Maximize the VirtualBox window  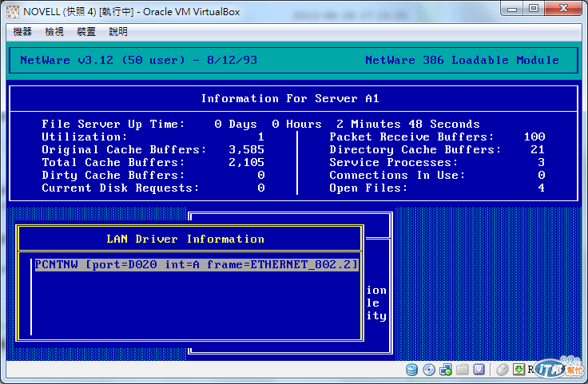(x=534, y=8)
